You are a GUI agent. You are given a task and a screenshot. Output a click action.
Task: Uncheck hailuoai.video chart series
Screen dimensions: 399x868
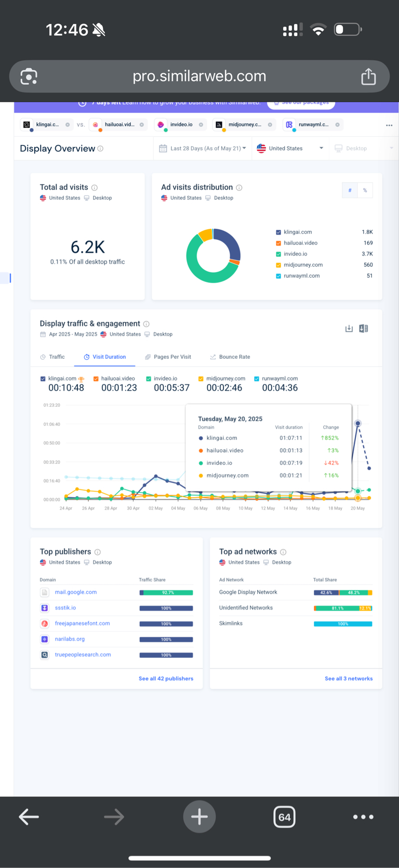point(96,379)
